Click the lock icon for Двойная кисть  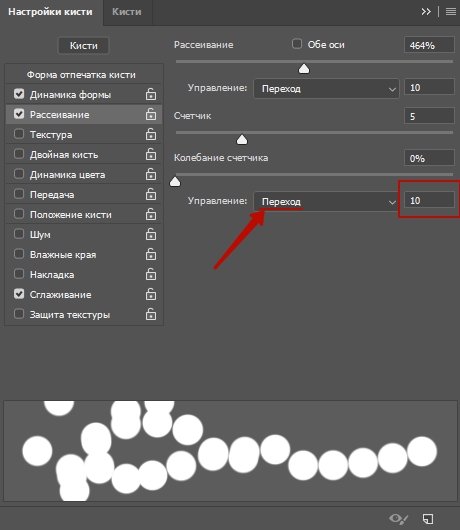pyautogui.click(x=151, y=154)
